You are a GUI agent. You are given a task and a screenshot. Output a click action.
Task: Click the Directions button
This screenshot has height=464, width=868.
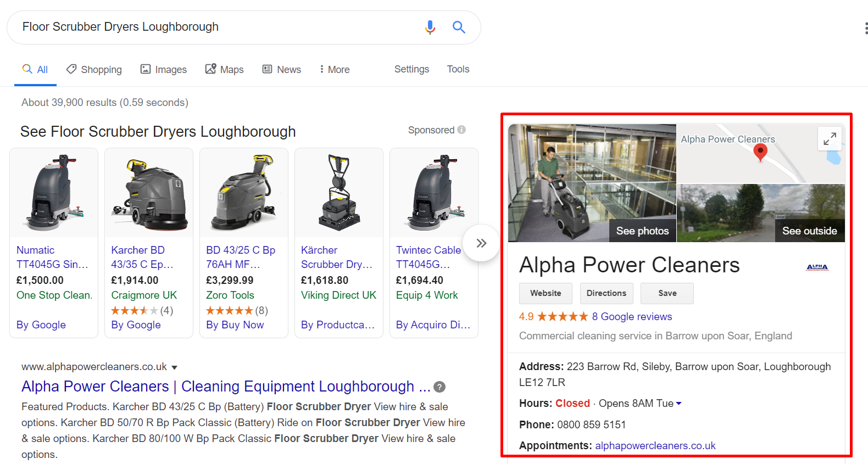click(x=607, y=293)
